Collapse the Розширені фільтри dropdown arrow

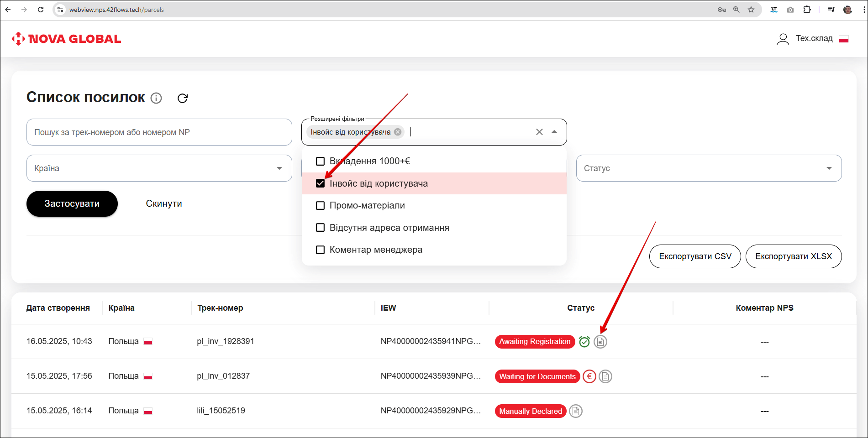pos(554,132)
